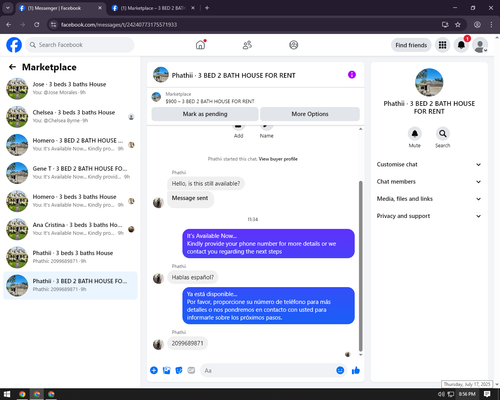The height and width of the screenshot is (400, 500).
Task: Attach a photo file icon
Action: [166, 370]
